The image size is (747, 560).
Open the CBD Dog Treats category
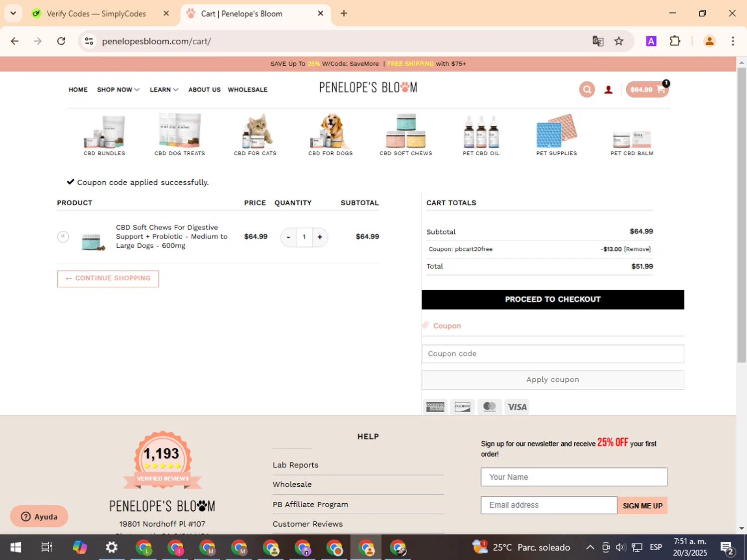tap(180, 134)
